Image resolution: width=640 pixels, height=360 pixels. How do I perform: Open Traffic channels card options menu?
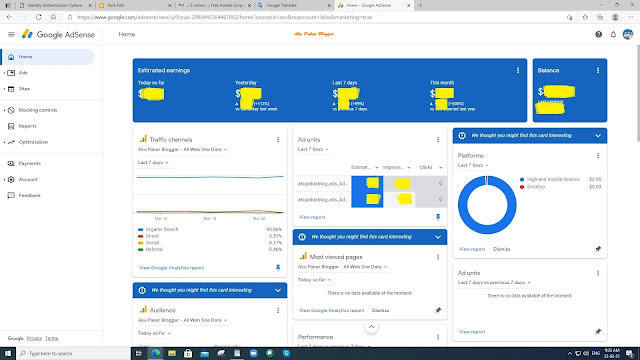click(x=278, y=139)
